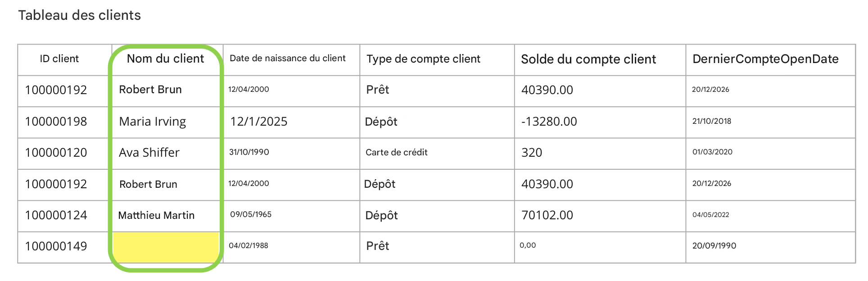The image size is (868, 281).
Task: Select the yellow highlighted empty name cell
Action: [x=166, y=247]
